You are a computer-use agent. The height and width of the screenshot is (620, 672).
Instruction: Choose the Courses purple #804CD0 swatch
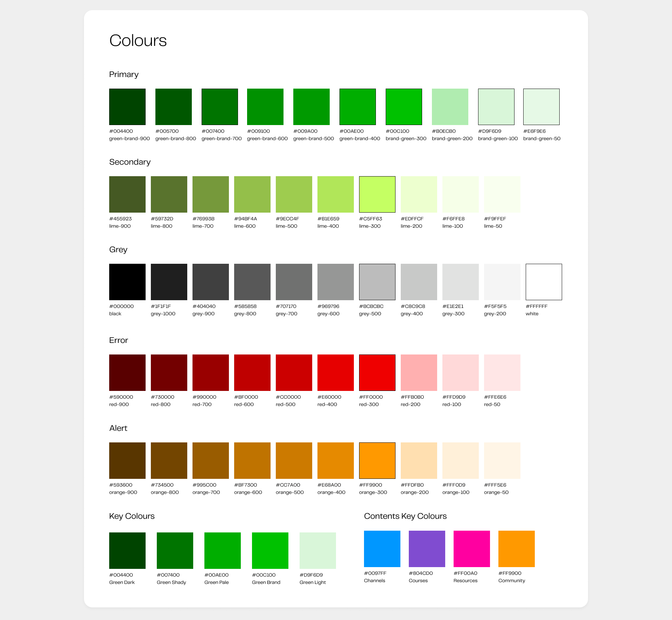coord(427,549)
